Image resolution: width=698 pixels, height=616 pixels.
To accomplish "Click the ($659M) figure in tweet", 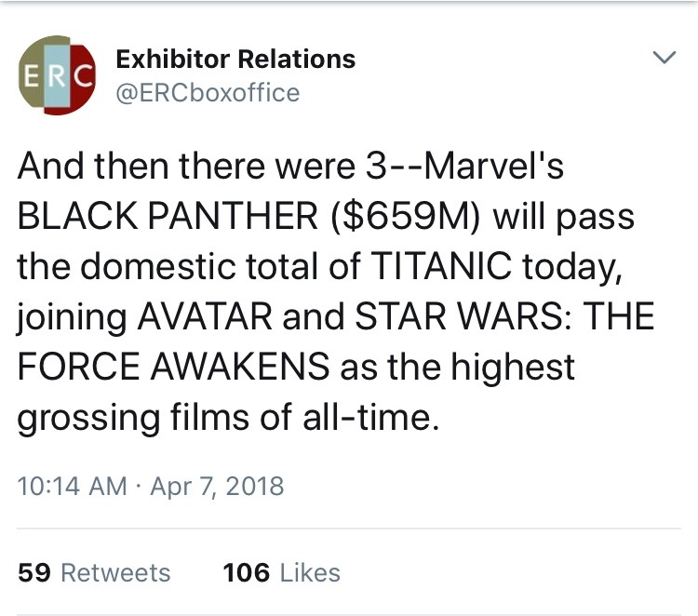I will coord(405,217).
